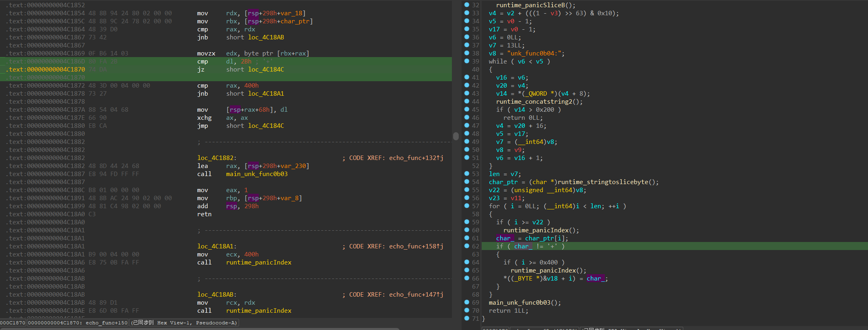This screenshot has width=868, height=330.
Task: Select runtime_panicIndex call at address 4C18A6
Action: click(x=259, y=262)
